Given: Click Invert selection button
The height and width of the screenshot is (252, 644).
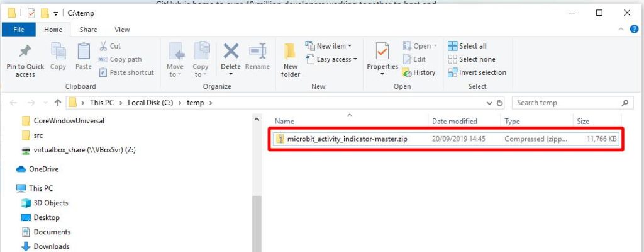Looking at the screenshot, I should coord(477,73).
